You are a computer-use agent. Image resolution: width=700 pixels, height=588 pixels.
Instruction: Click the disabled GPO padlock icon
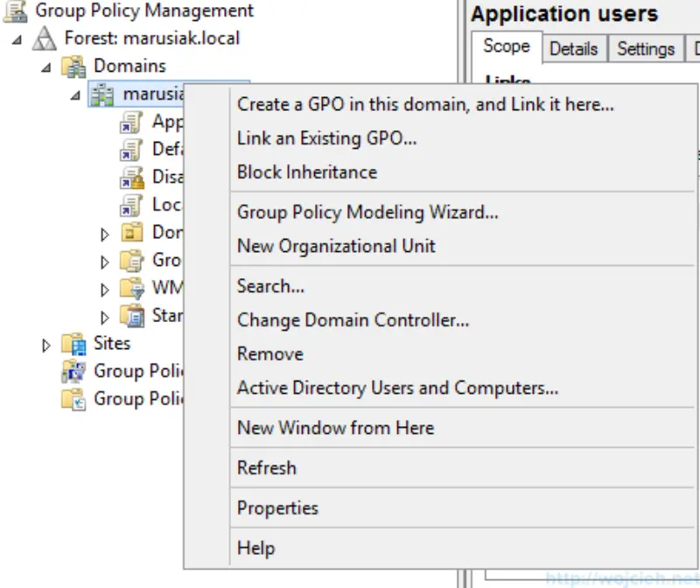pos(129,176)
